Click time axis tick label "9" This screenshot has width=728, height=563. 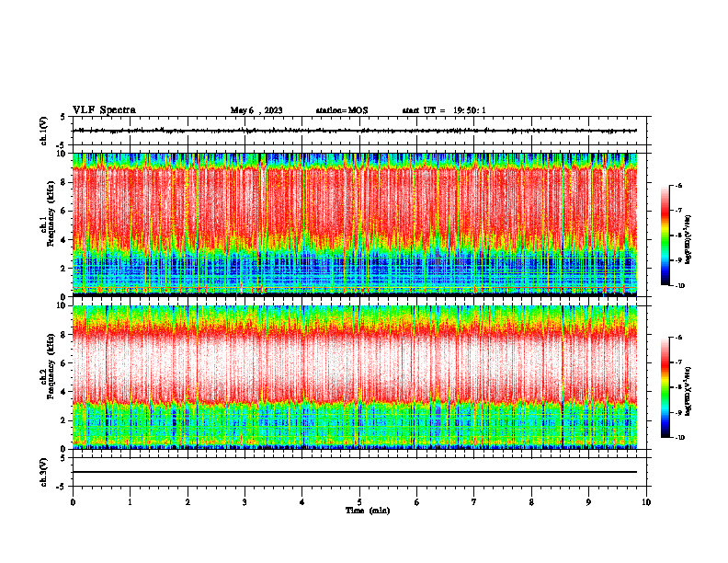coord(588,502)
